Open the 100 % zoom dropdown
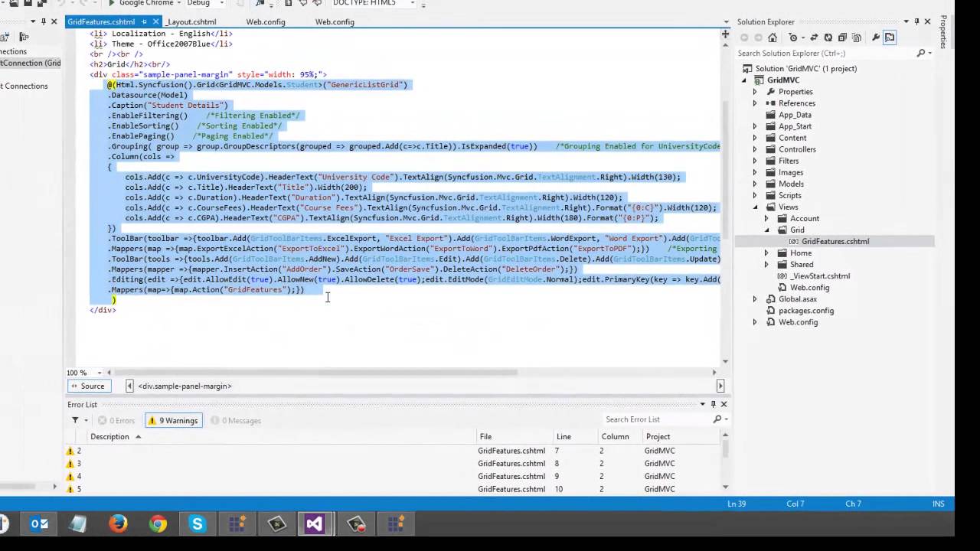This screenshot has width=980, height=551. 100,373
